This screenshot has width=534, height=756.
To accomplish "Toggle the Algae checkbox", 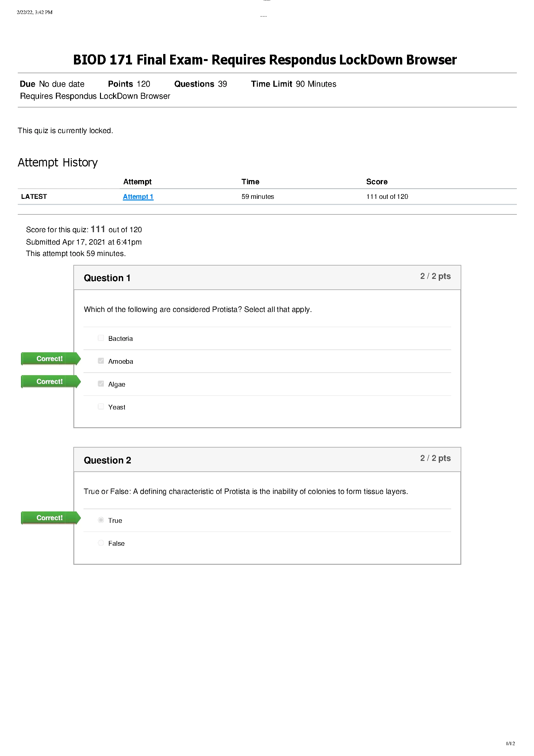I will pyautogui.click(x=101, y=384).
